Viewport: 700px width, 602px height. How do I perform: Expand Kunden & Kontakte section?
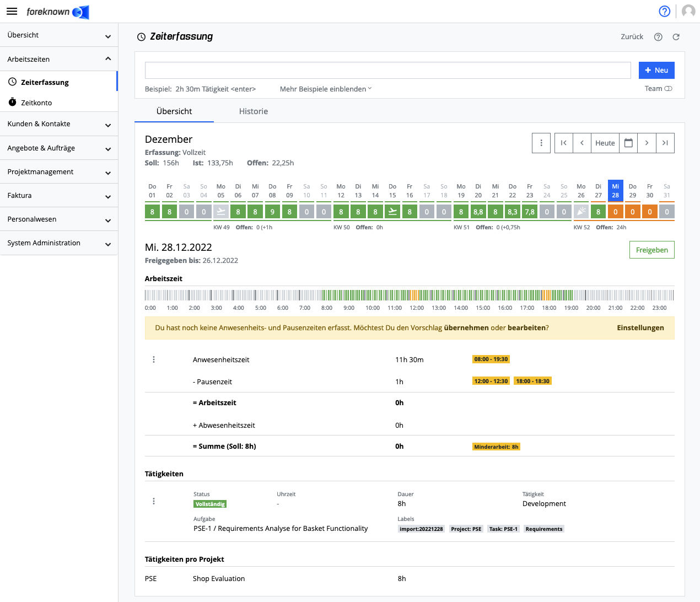click(x=59, y=124)
